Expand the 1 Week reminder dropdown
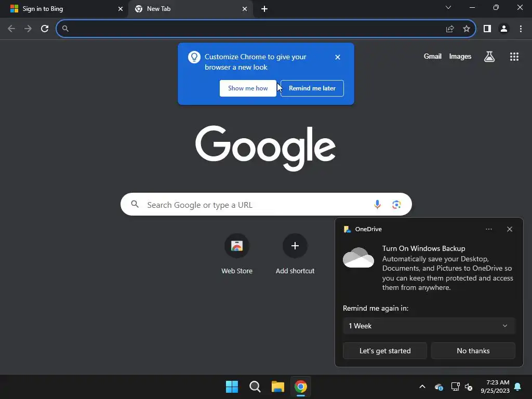The image size is (532, 399). [429, 326]
